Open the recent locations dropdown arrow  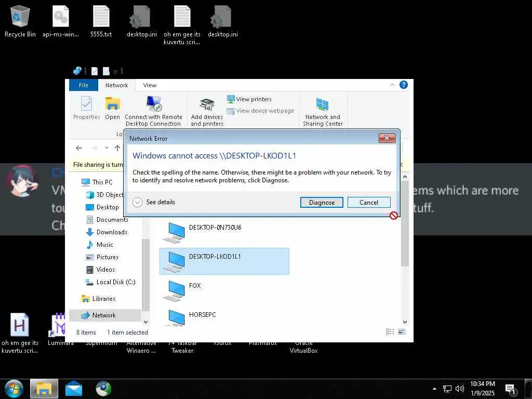pos(107,148)
